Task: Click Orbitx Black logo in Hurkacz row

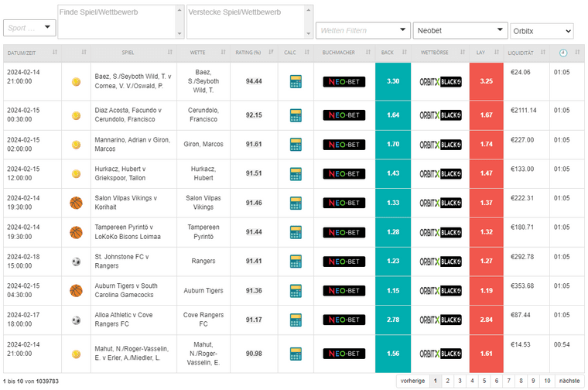Action: click(x=440, y=173)
